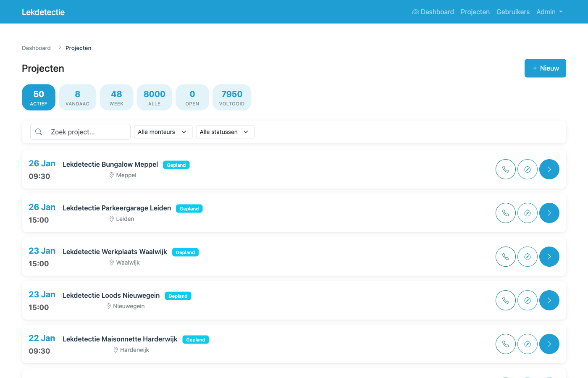Show the Week filter with 48 projects
The width and height of the screenshot is (588, 378).
pos(116,97)
